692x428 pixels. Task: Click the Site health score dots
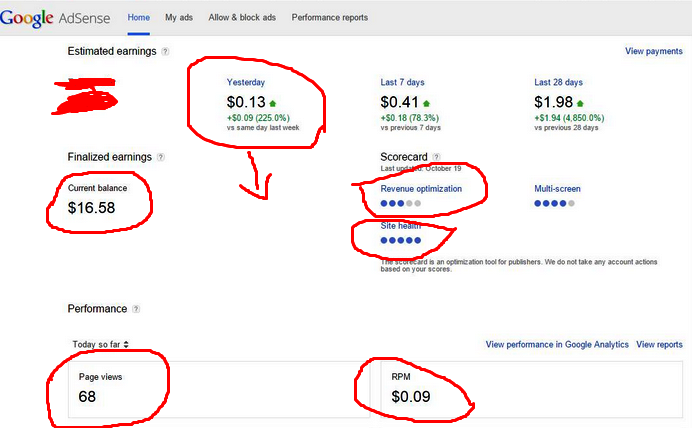pyautogui.click(x=401, y=240)
